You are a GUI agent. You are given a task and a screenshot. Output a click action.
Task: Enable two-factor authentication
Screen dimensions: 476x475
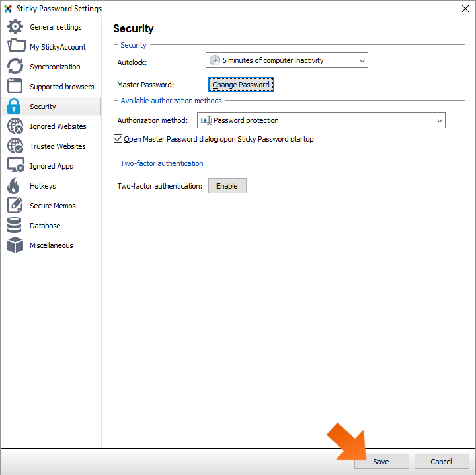227,185
